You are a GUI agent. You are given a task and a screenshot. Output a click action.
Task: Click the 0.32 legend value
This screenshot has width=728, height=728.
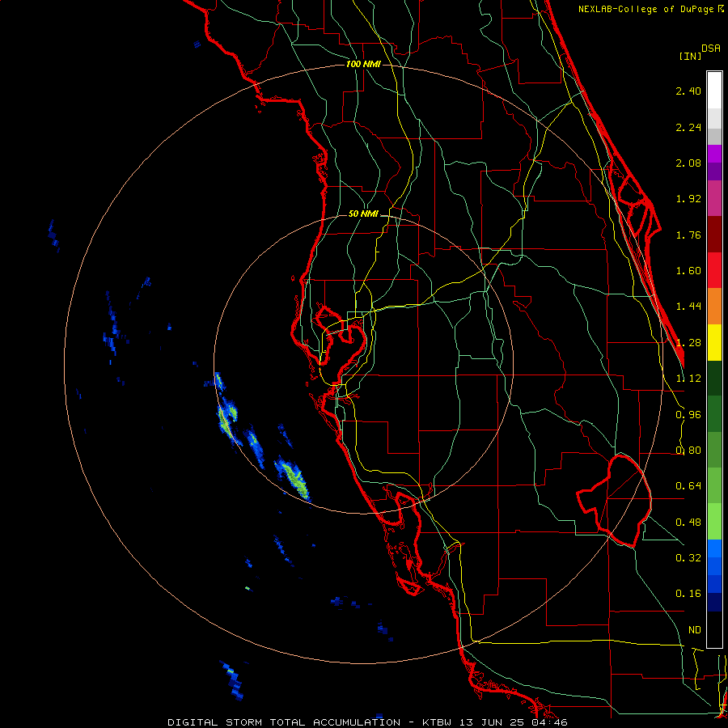click(688, 557)
